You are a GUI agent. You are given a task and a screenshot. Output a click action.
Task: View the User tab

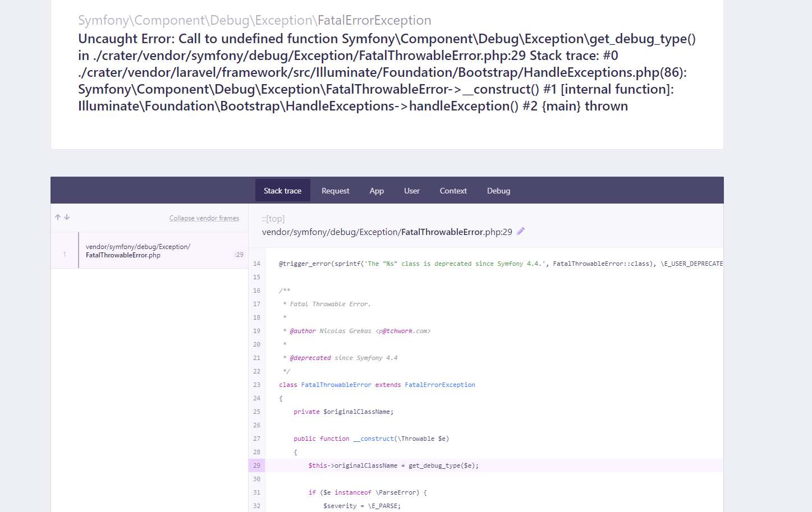pos(411,190)
